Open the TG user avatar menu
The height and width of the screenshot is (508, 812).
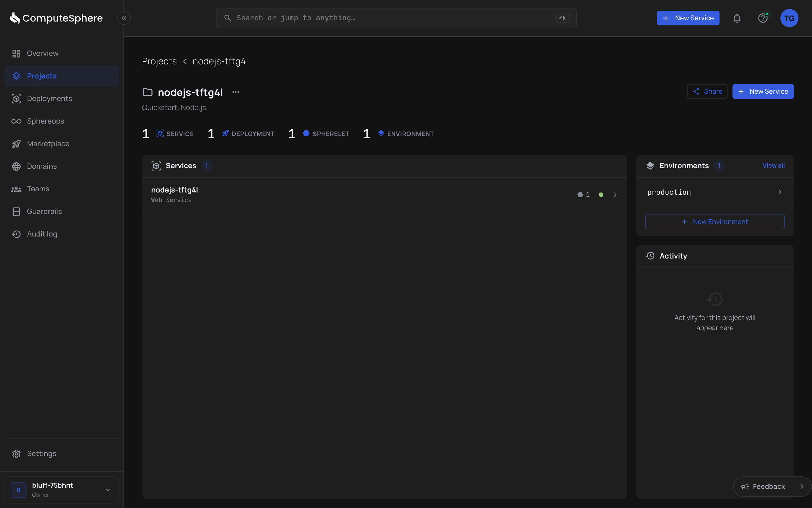(789, 18)
